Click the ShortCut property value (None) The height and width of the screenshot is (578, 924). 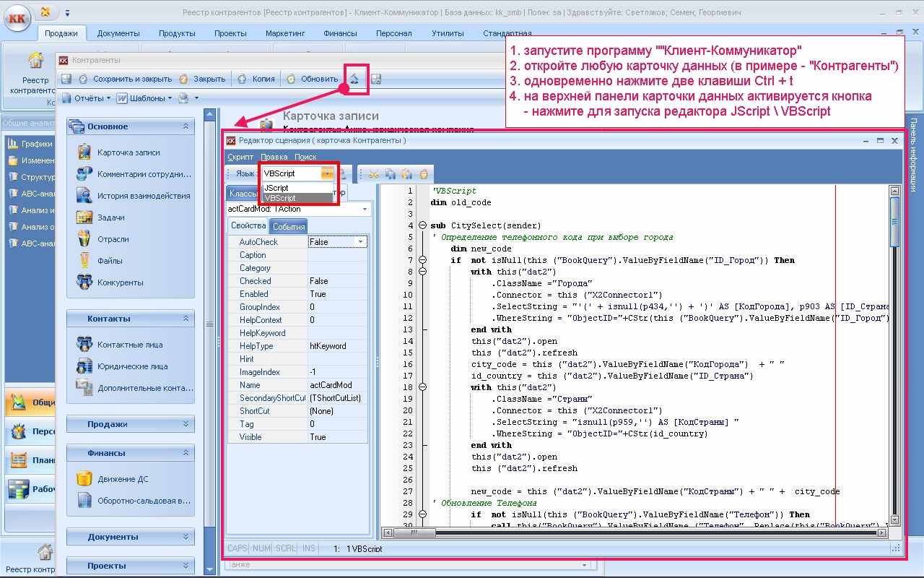(337, 411)
